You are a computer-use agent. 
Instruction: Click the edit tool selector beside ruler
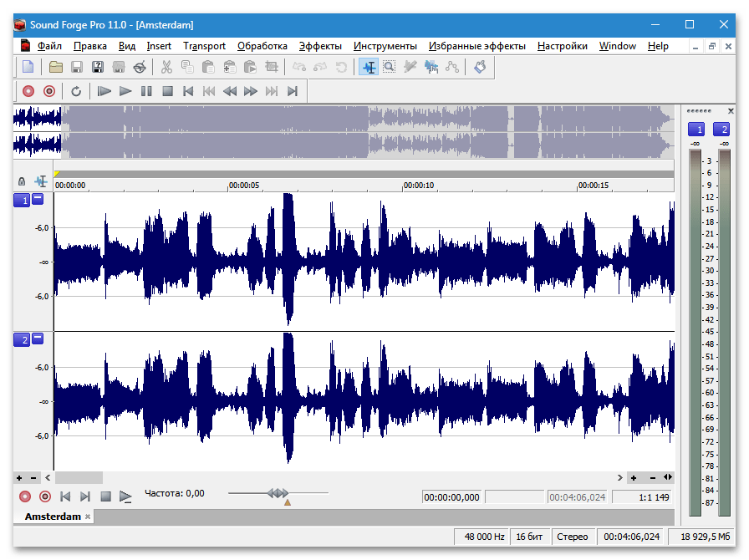[x=41, y=181]
